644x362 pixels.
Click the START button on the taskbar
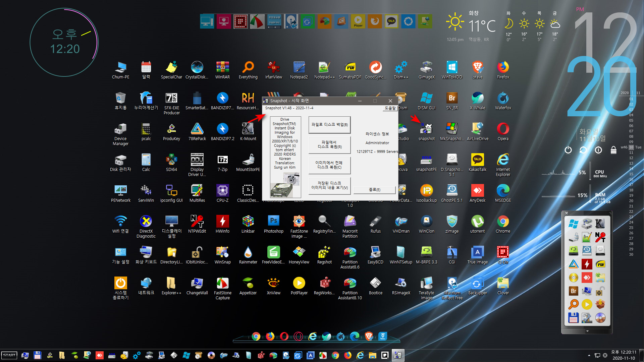9,355
